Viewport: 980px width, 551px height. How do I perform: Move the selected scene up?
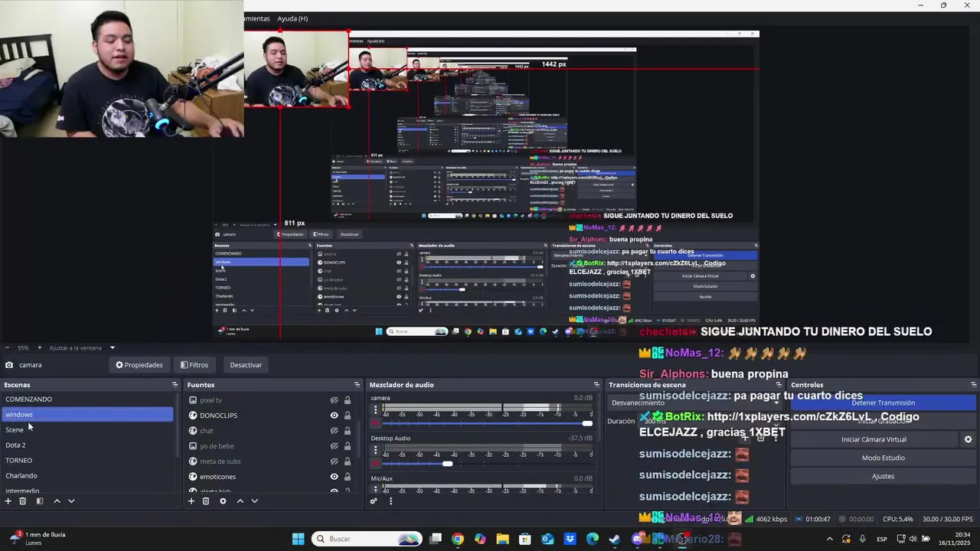57,501
